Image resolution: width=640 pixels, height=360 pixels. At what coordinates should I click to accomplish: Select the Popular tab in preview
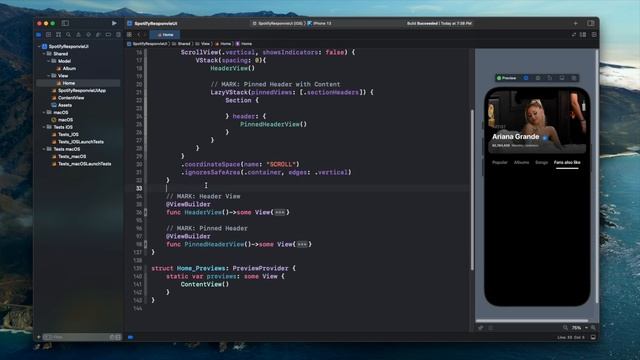point(500,162)
